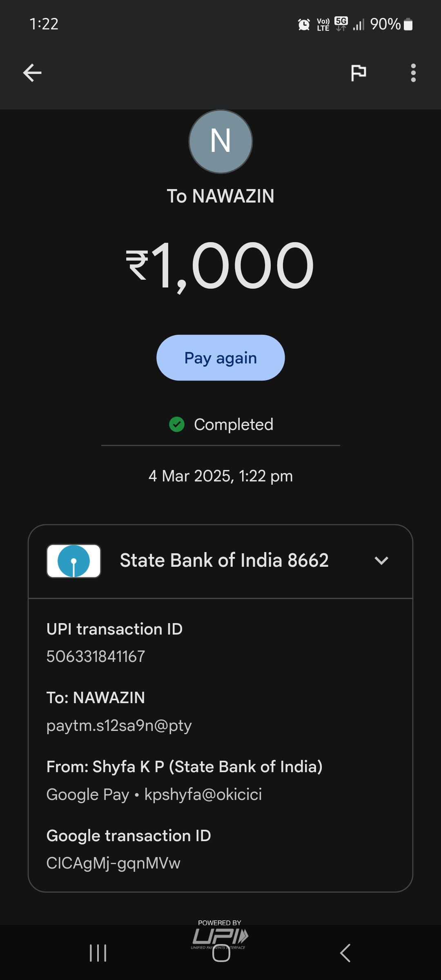Tap the Android navigation back button

pyautogui.click(x=345, y=953)
